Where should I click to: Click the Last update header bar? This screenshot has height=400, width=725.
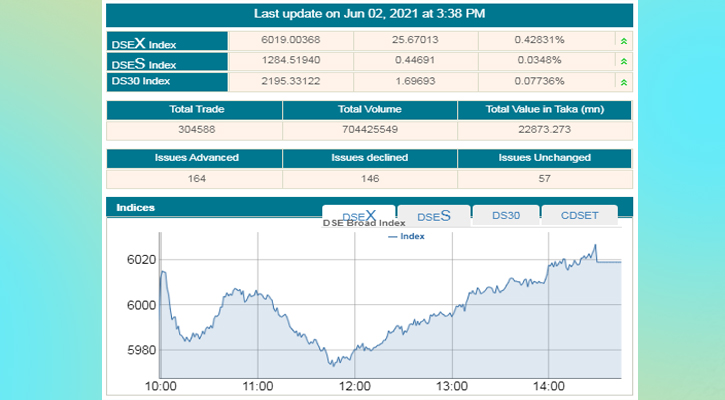[369, 14]
